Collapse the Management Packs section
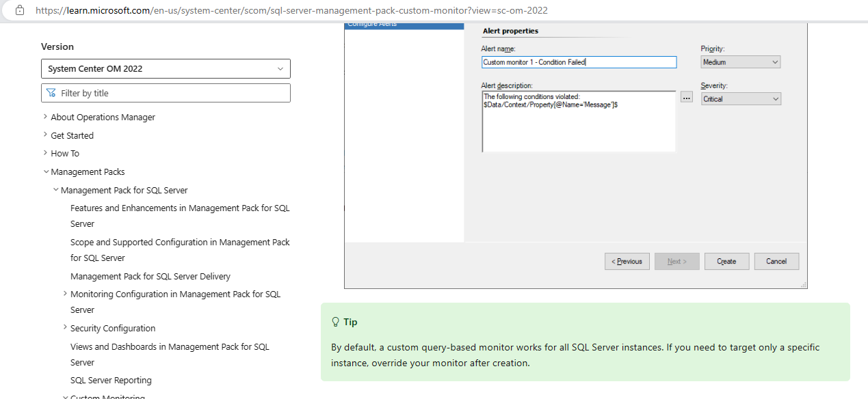 point(45,171)
